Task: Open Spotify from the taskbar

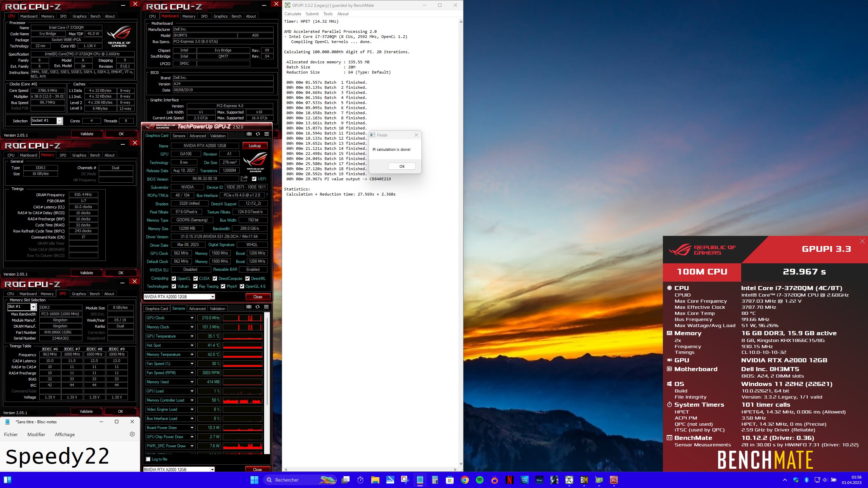Action: click(480, 480)
